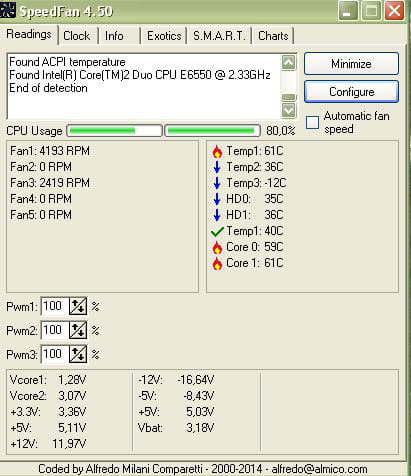This screenshot has width=411, height=476.
Task: Click the +12V 11,97V voltage reading
Action: [x=48, y=444]
